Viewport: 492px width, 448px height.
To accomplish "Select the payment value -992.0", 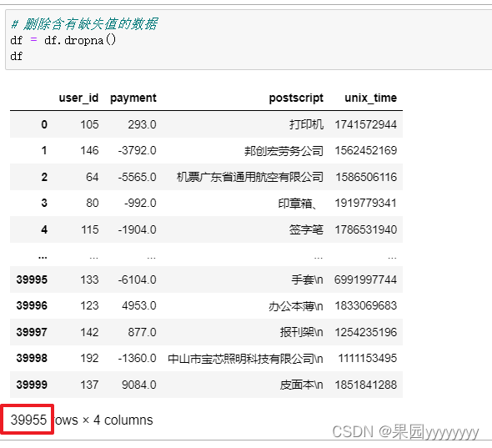I will [x=140, y=203].
